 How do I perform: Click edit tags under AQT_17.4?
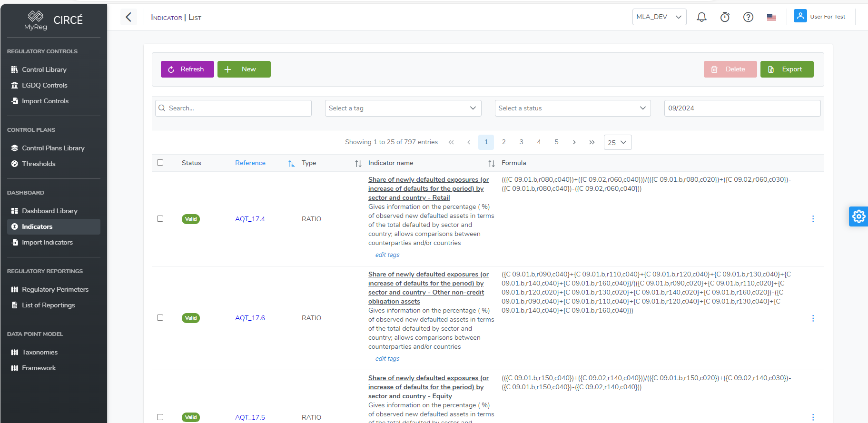pyautogui.click(x=387, y=255)
